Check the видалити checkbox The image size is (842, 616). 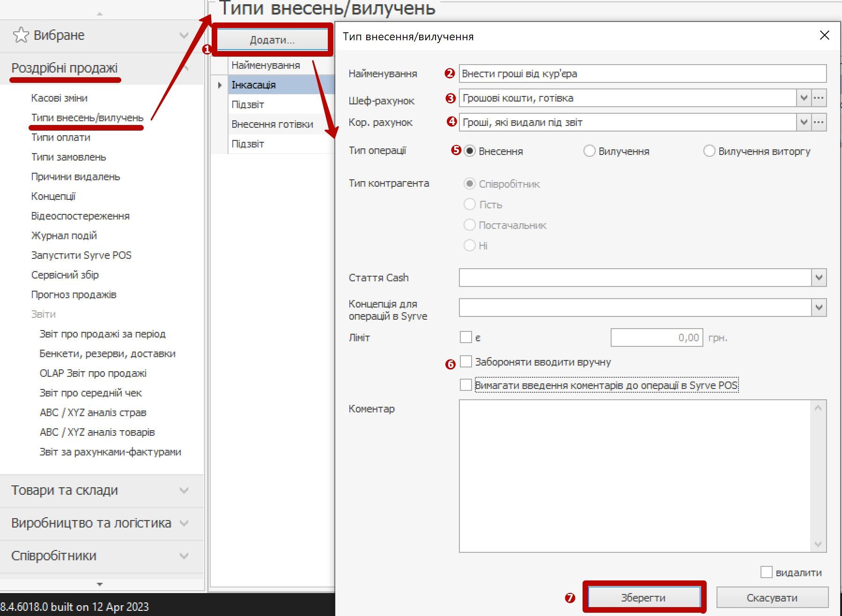[766, 572]
